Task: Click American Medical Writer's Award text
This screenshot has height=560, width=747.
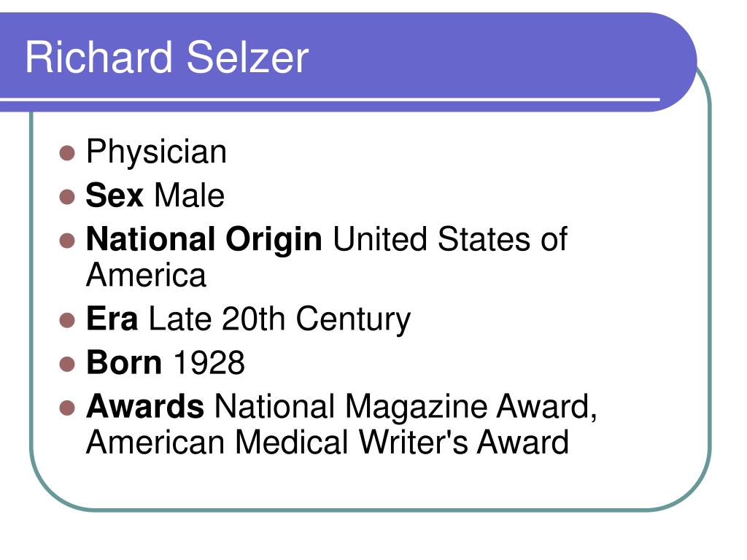Action: [x=328, y=443]
